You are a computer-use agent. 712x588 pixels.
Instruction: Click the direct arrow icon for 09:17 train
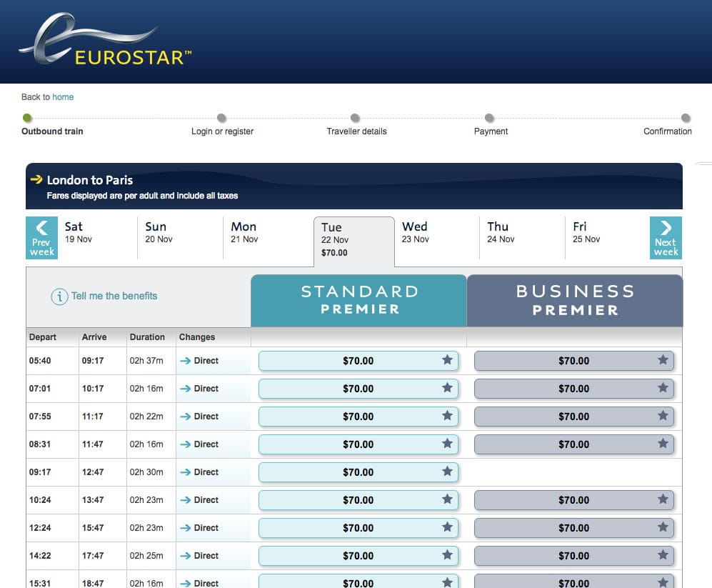[x=185, y=472]
